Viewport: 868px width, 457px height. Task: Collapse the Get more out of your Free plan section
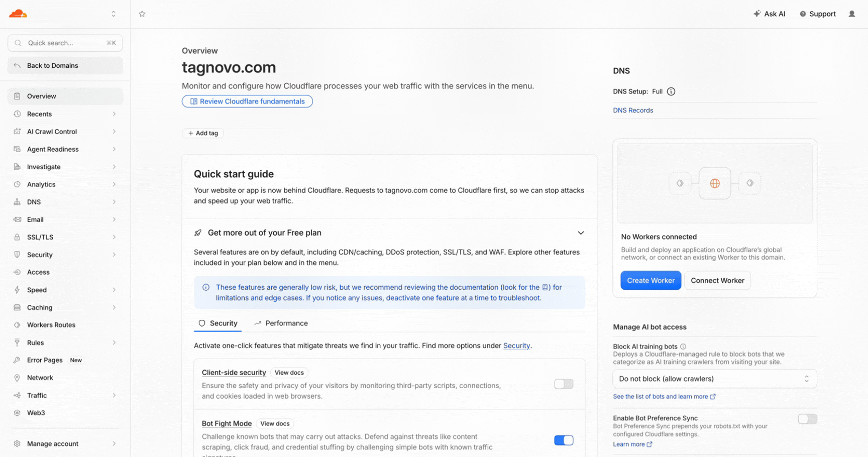581,233
